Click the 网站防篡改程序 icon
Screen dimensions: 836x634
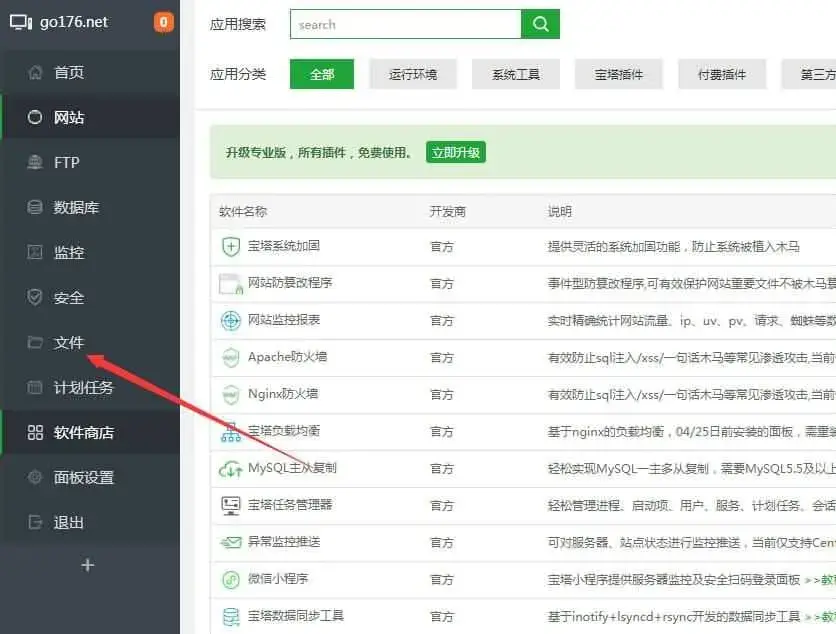click(231, 284)
